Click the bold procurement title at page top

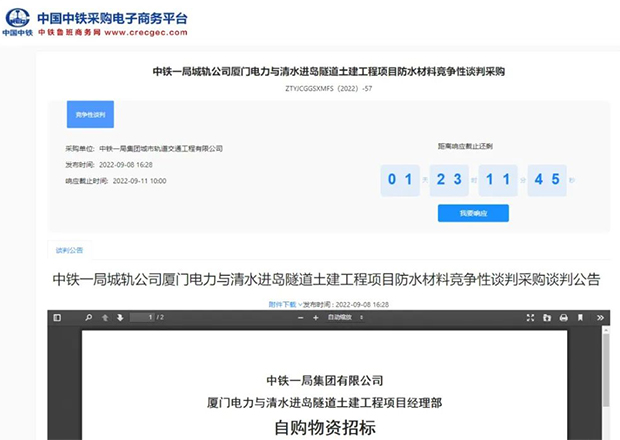coord(329,72)
